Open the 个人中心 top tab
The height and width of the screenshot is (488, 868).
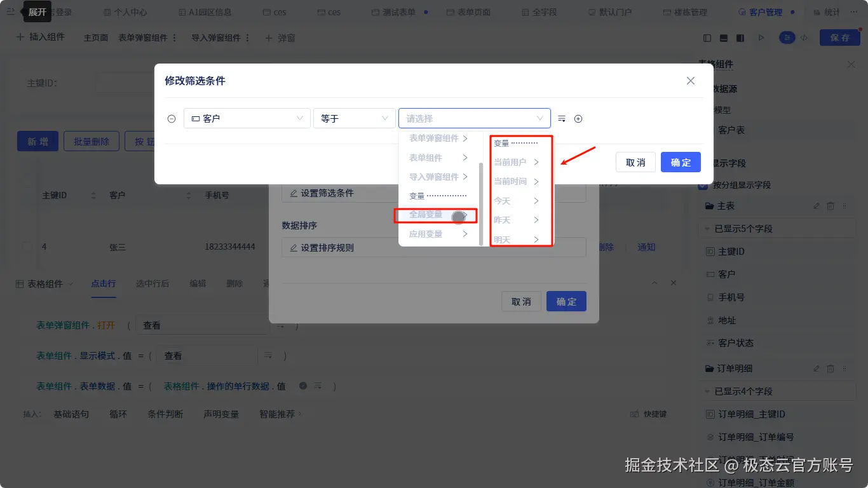click(125, 12)
